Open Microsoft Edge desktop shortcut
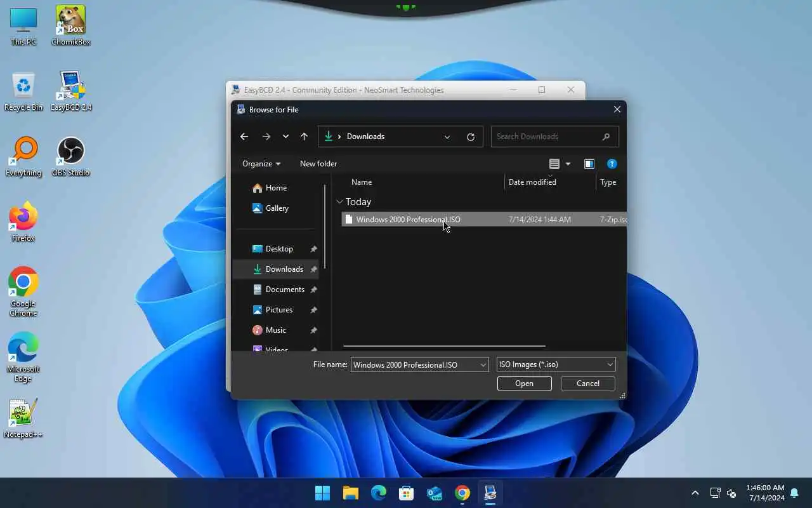The image size is (812, 508). [x=23, y=358]
